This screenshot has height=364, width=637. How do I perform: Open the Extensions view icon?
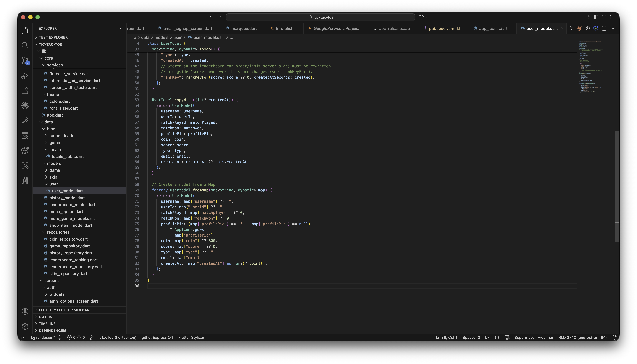[25, 91]
